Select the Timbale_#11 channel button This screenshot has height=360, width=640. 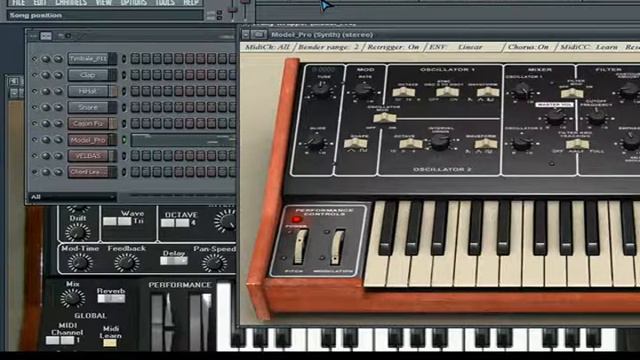pyautogui.click(x=88, y=59)
